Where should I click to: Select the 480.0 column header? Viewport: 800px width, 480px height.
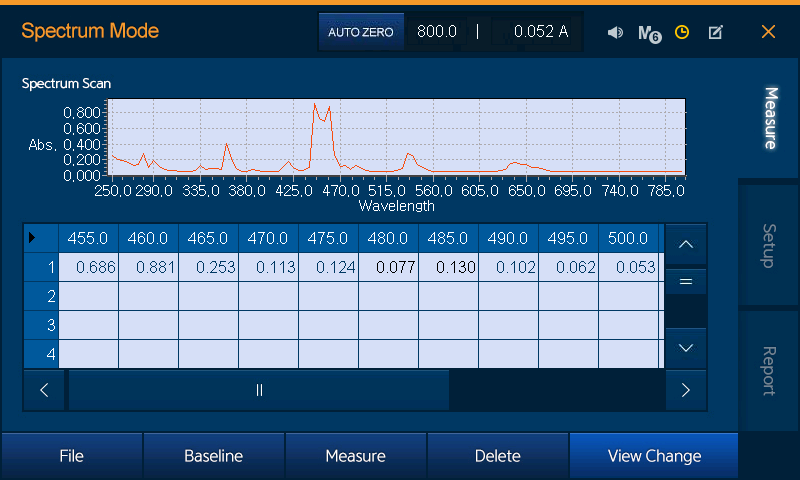(388, 238)
